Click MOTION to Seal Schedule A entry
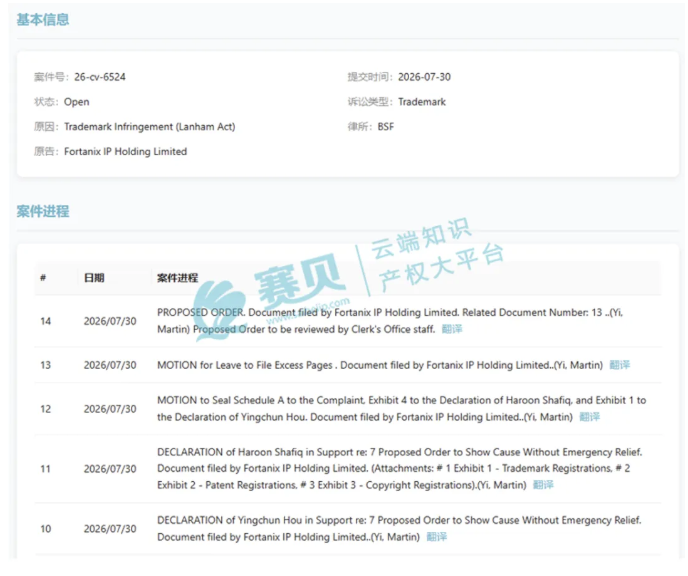 click(401, 408)
